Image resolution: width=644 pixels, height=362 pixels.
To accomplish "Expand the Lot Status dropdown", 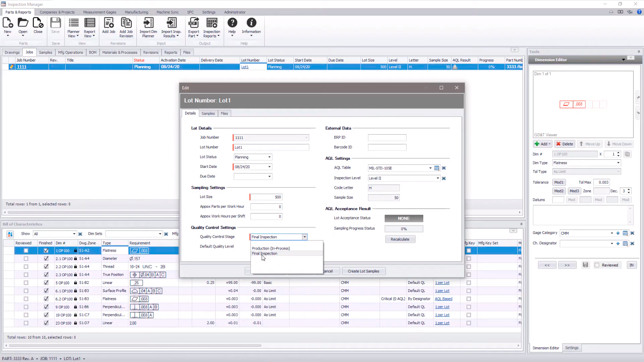I will pos(269,157).
